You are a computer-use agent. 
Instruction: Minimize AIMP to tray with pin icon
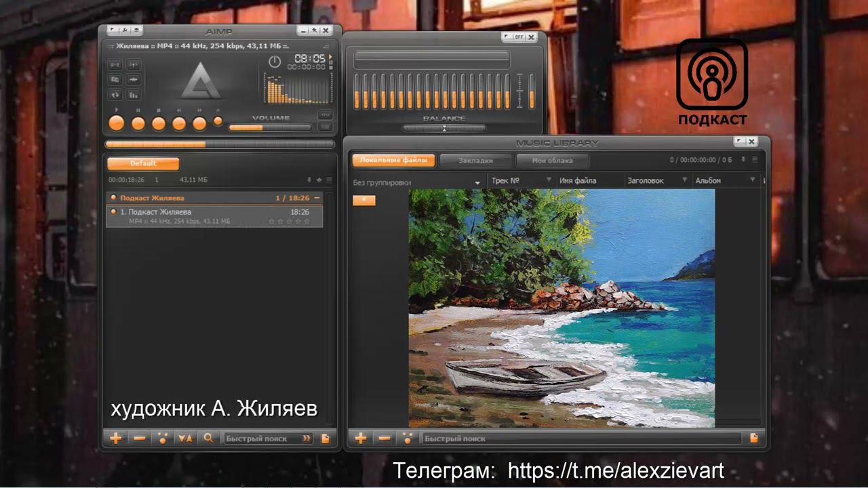tap(314, 30)
